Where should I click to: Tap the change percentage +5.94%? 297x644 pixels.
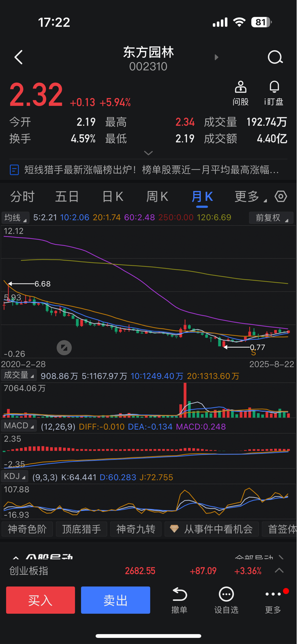(115, 102)
